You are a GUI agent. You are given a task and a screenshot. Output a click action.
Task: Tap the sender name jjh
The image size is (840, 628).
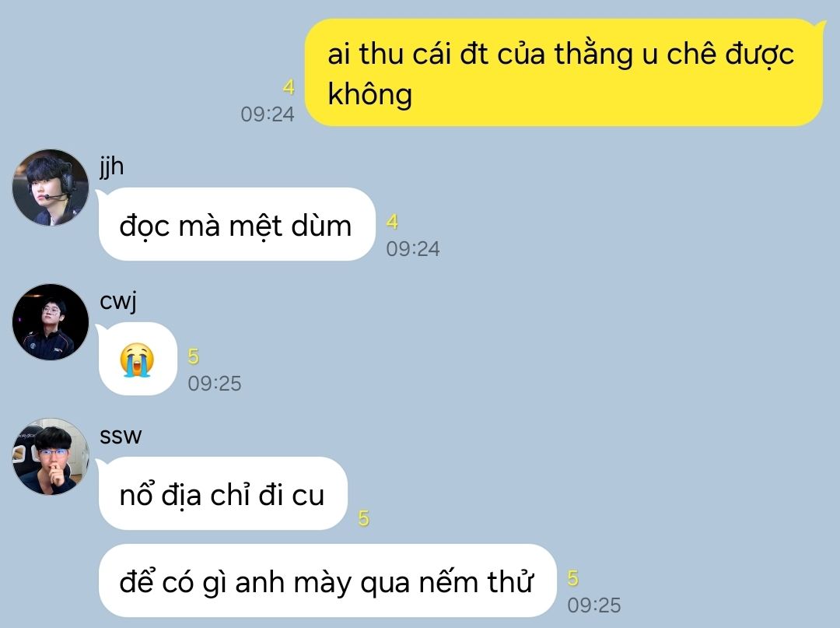tap(111, 167)
